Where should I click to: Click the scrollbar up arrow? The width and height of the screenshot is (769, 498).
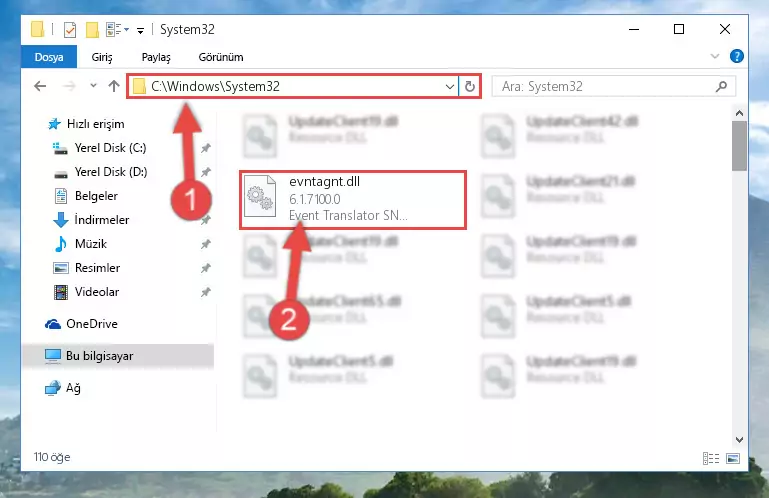pyautogui.click(x=739, y=113)
